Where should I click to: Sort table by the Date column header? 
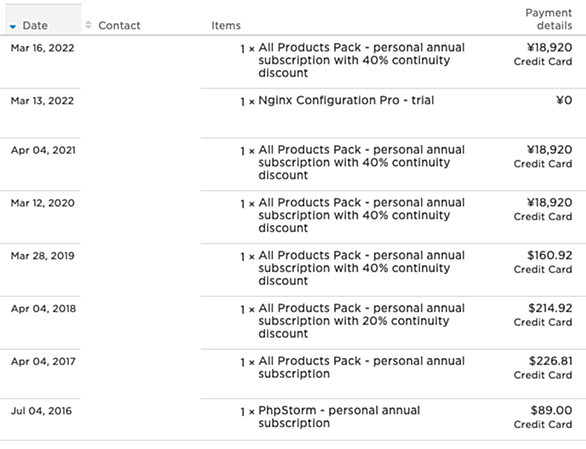(35, 25)
